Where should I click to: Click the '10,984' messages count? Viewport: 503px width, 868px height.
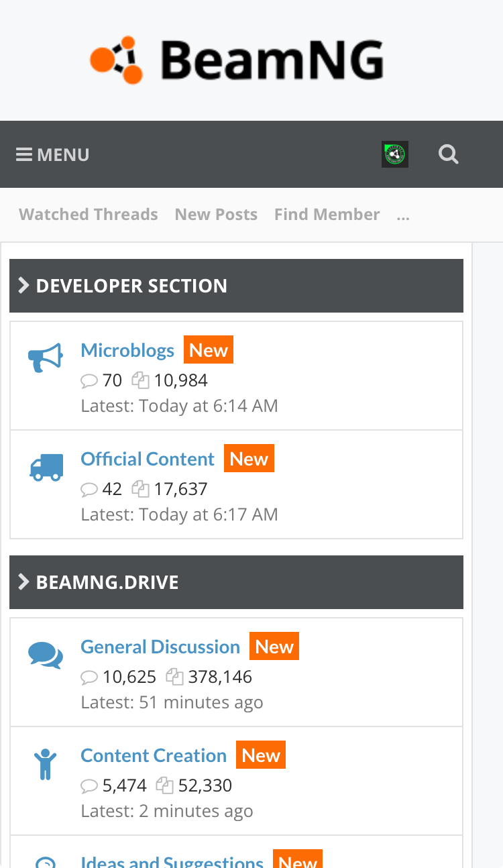coord(181,380)
